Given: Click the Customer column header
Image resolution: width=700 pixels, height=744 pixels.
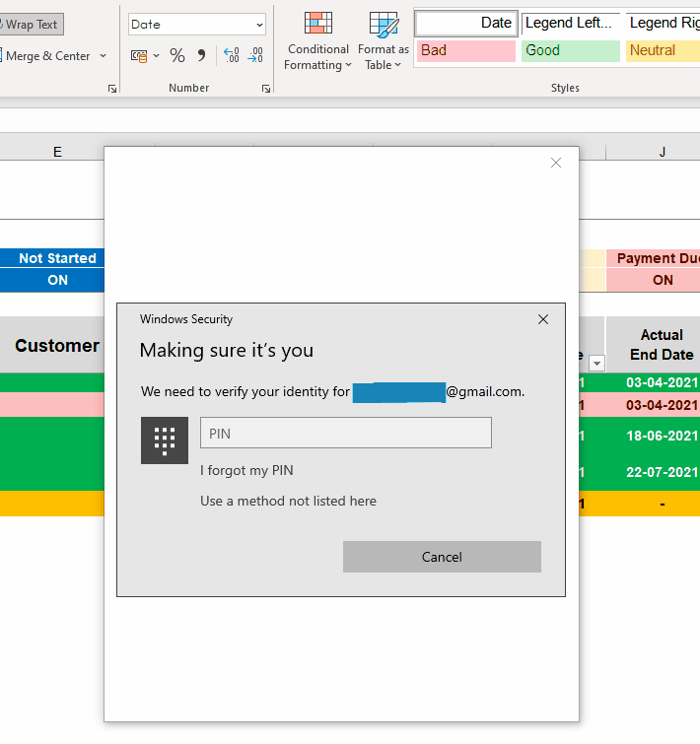Looking at the screenshot, I should 52,345.
